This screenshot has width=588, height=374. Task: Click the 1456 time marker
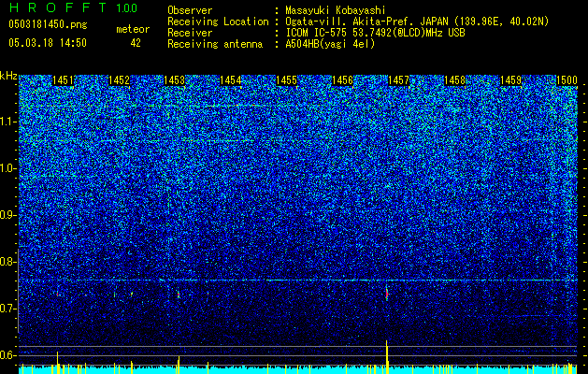coord(342,80)
